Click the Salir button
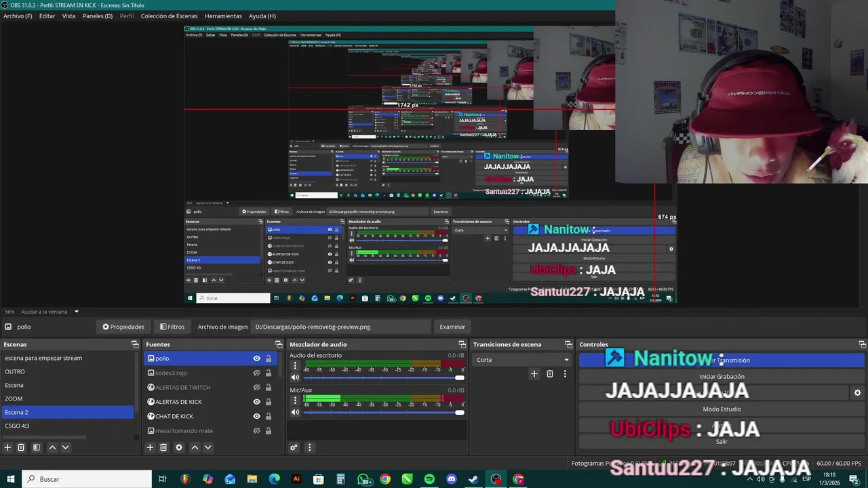This screenshot has height=488, width=868. pos(722,441)
